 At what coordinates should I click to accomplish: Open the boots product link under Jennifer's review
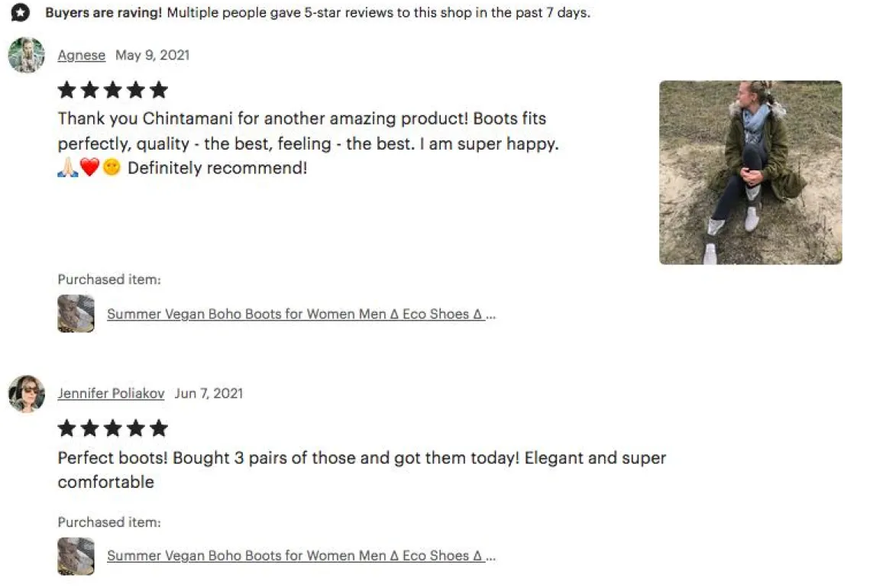tap(301, 556)
